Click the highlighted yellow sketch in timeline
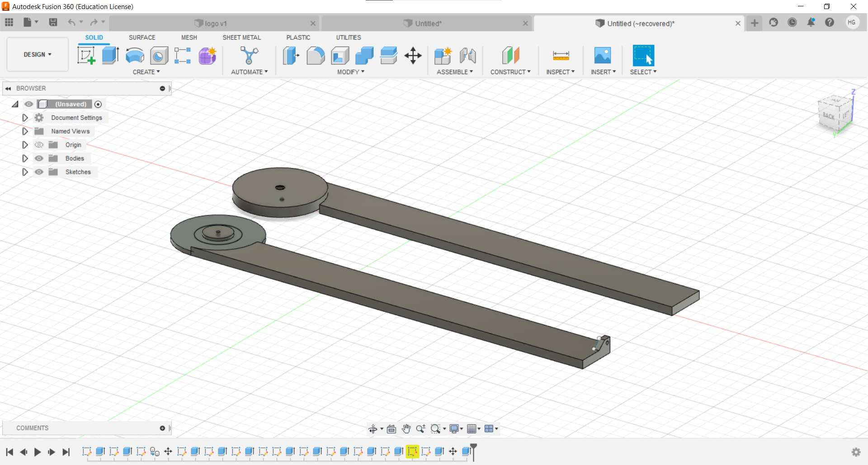Image resolution: width=868 pixels, height=465 pixels. 412,451
